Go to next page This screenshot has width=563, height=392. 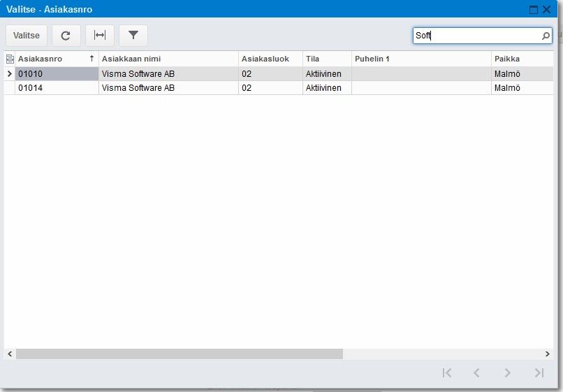pos(507,372)
